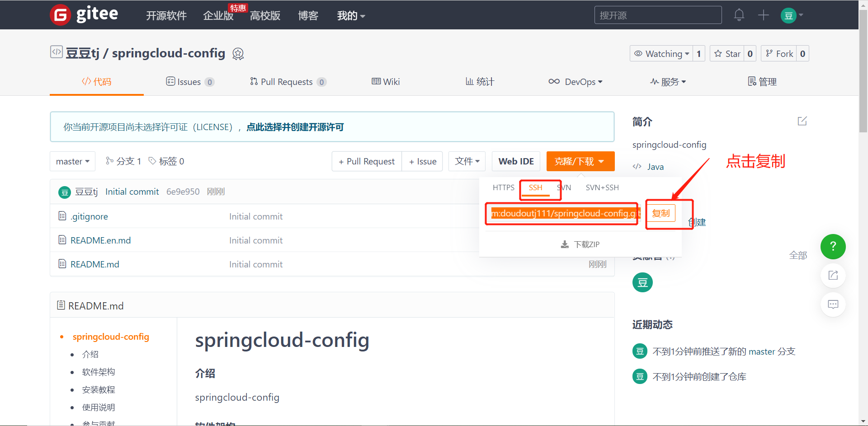The image size is (868, 426).
Task: Open the Wiki tab
Action: click(386, 82)
